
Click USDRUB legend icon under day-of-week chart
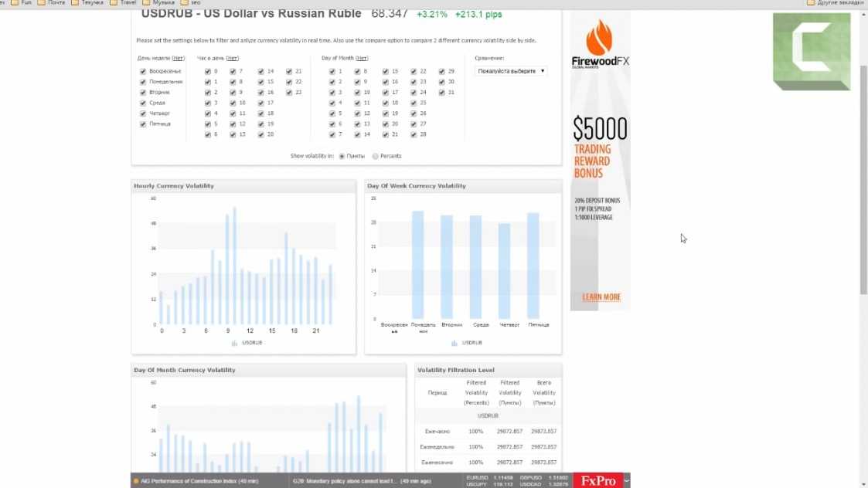tap(454, 343)
